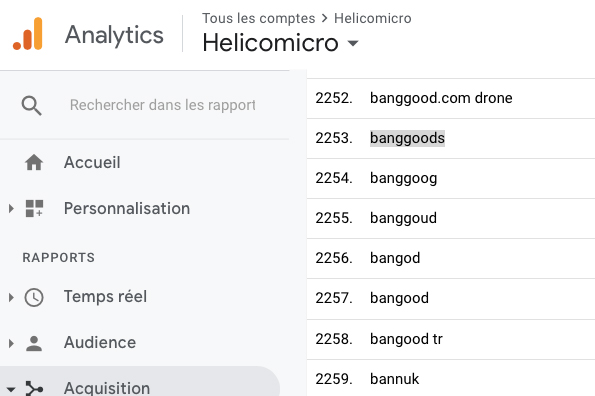Click the Temps réel clock icon
The height and width of the screenshot is (396, 595).
(34, 297)
